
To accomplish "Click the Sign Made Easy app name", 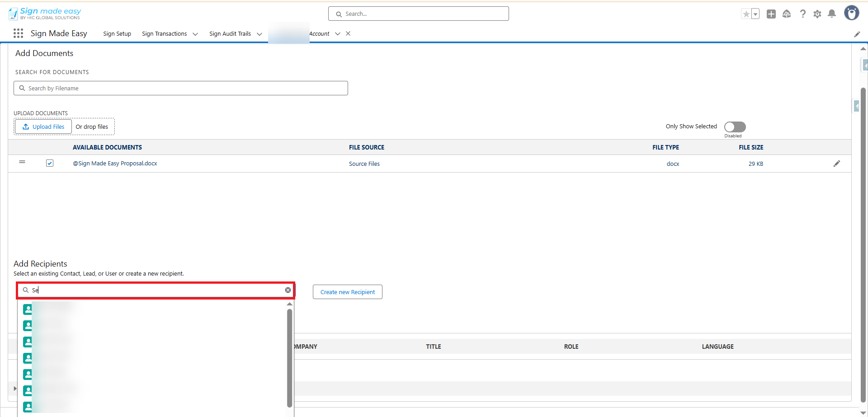I will tap(59, 33).
